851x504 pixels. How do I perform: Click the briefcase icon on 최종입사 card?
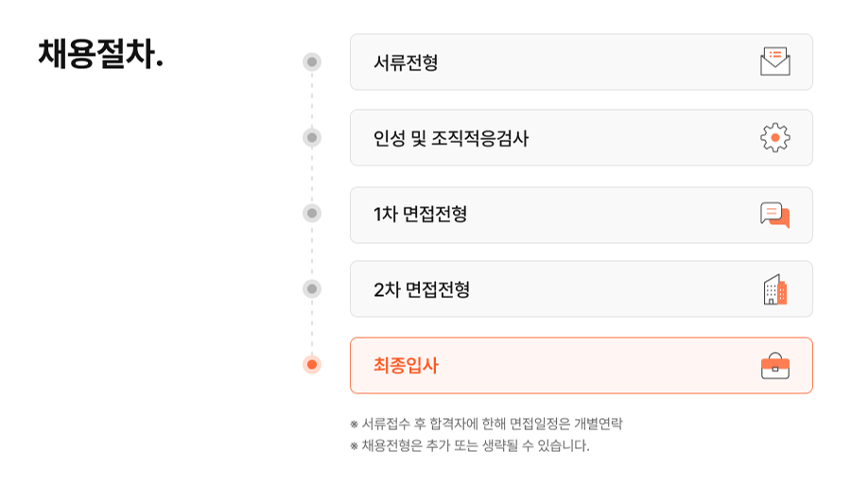[774, 365]
